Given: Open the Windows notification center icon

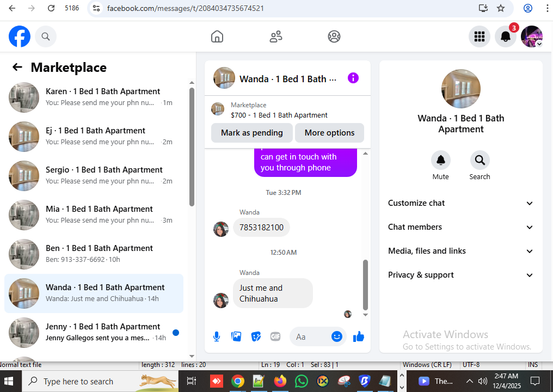Looking at the screenshot, I should coord(535,381).
